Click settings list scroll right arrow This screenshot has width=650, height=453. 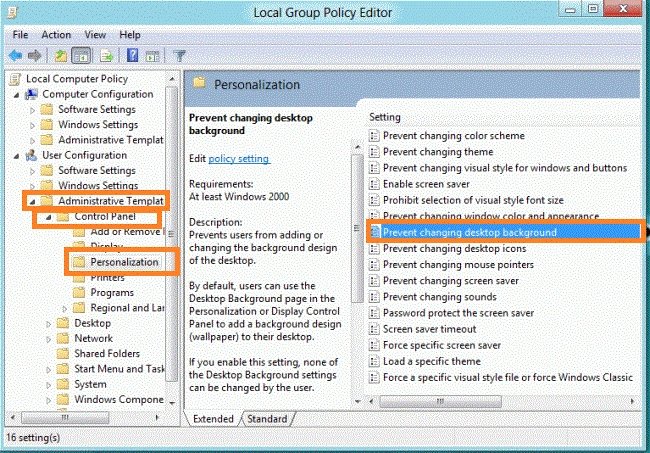pos(632,401)
